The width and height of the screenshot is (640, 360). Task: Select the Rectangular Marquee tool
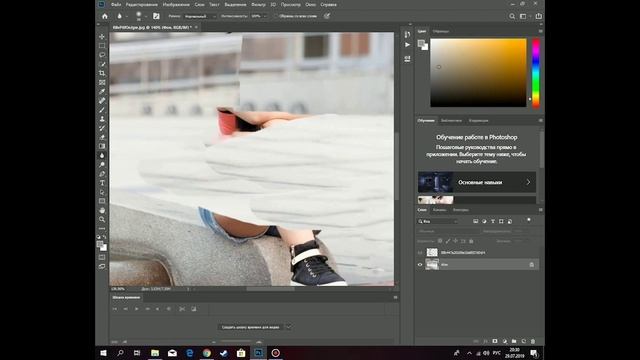coord(102,46)
